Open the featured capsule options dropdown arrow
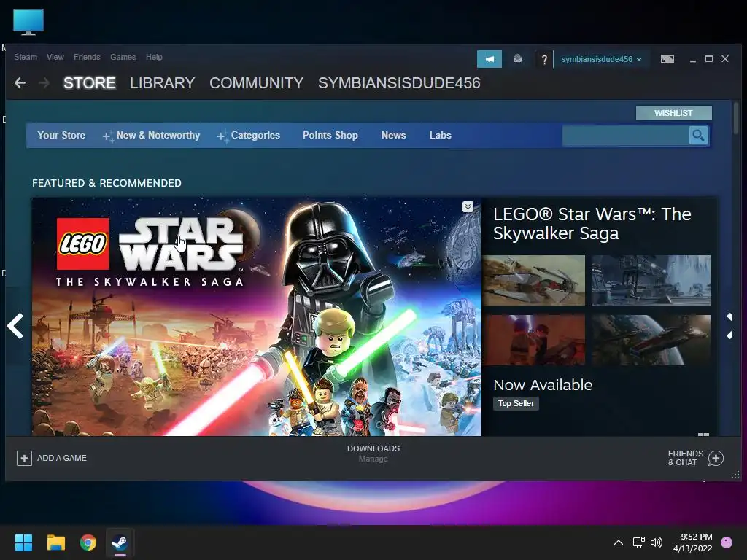 (468, 206)
